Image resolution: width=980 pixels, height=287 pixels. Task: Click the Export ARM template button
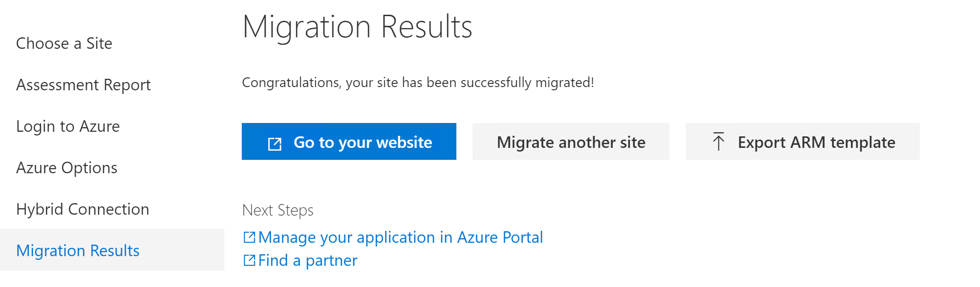(803, 141)
